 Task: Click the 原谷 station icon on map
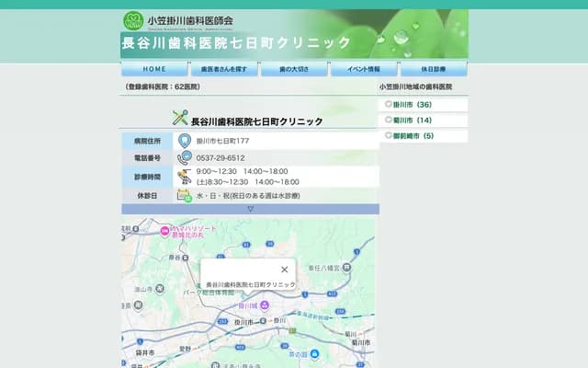tap(185, 258)
